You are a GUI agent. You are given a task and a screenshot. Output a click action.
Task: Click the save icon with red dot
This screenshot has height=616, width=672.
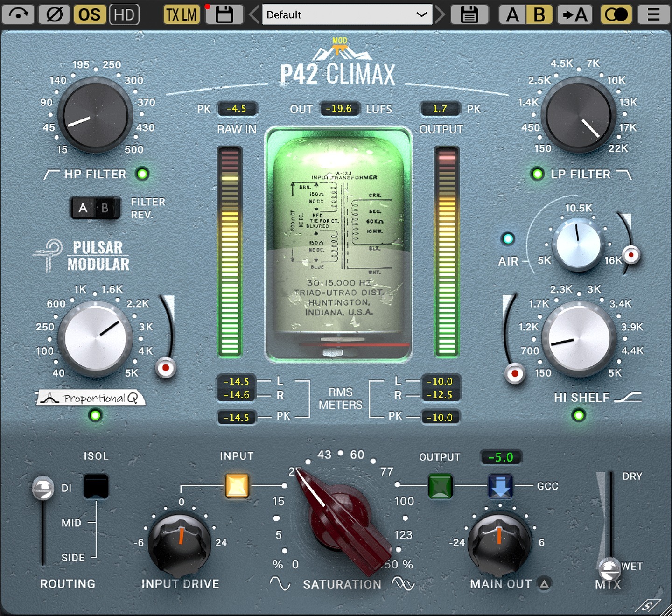click(224, 14)
